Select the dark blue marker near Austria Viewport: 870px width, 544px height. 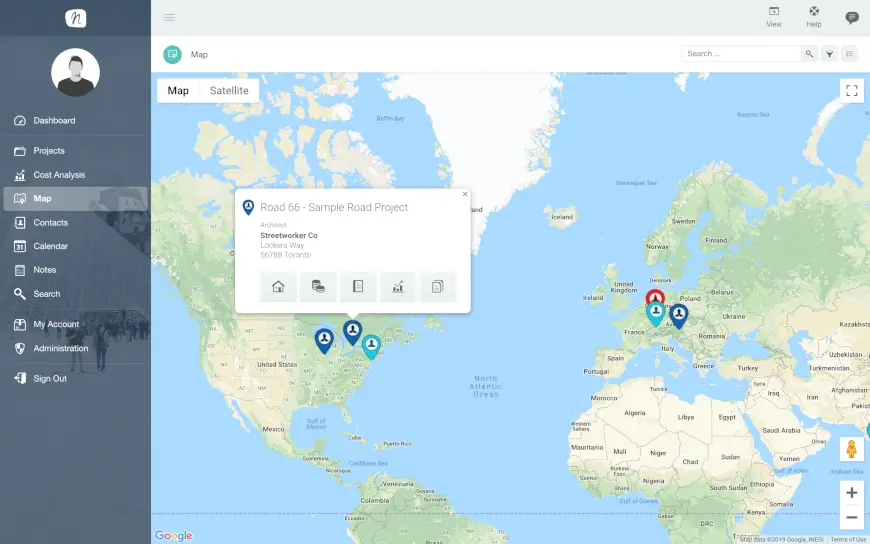(679, 316)
